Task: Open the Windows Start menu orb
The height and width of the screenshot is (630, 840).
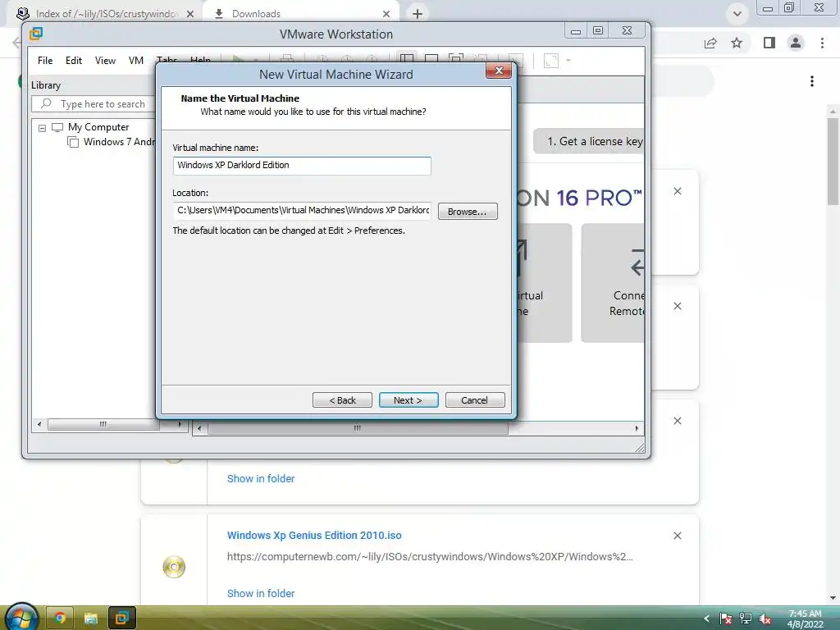Action: [21, 617]
